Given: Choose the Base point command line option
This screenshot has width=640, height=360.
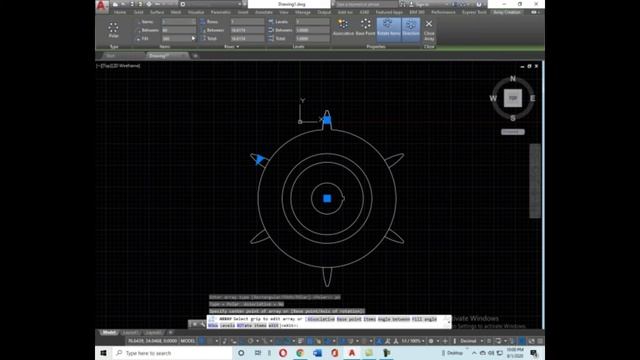Looking at the screenshot, I should (x=349, y=319).
